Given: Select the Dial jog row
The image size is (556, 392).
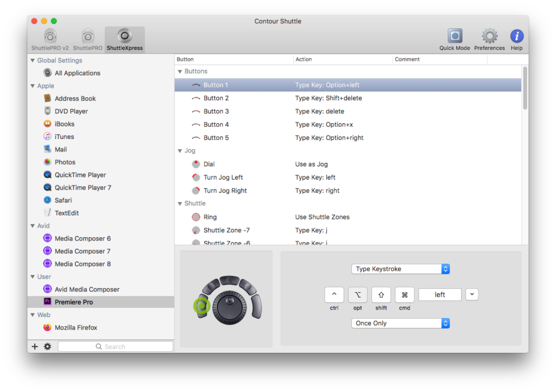Looking at the screenshot, I should (348, 164).
